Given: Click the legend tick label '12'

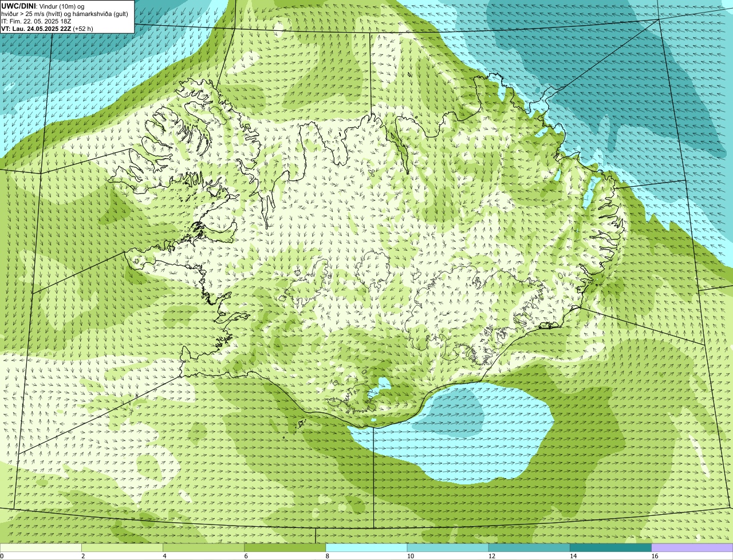Looking at the screenshot, I should pyautogui.click(x=491, y=556).
